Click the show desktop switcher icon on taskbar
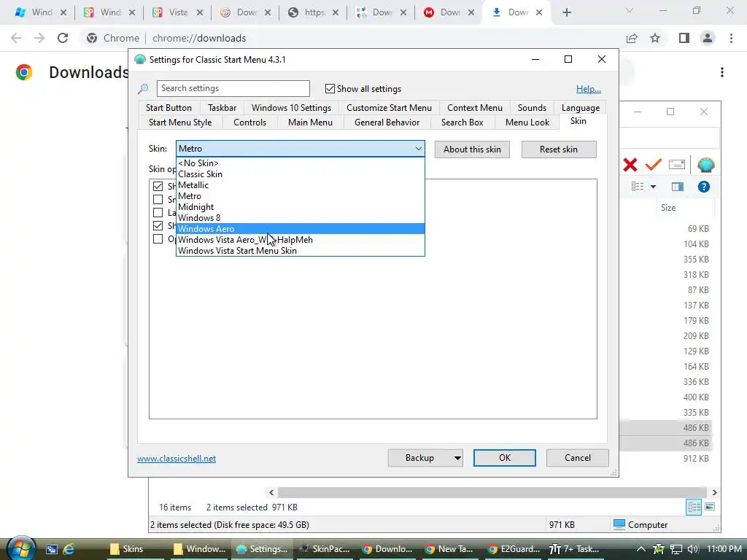The image size is (747, 560). (x=52, y=549)
